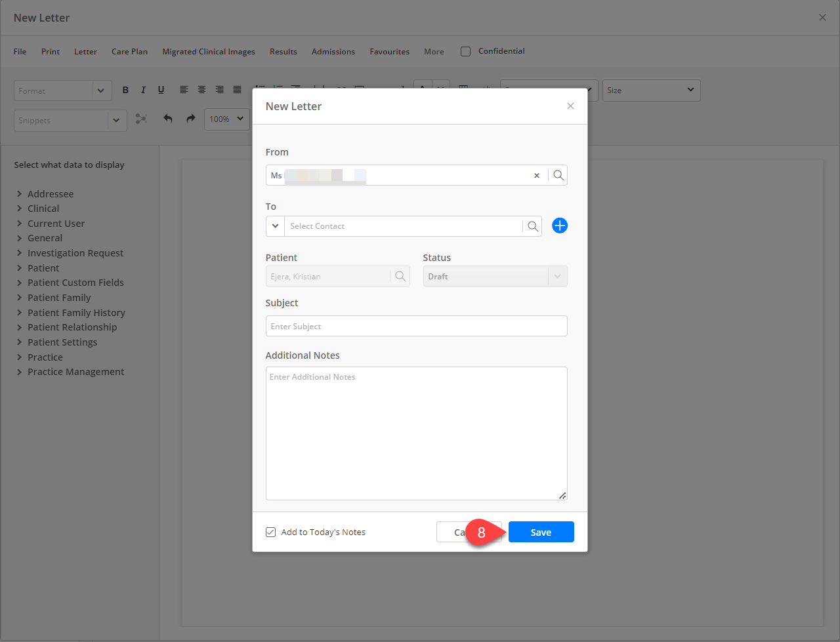This screenshot has height=642, width=840.
Task: Toggle underline formatting in the toolbar
Action: (x=161, y=90)
